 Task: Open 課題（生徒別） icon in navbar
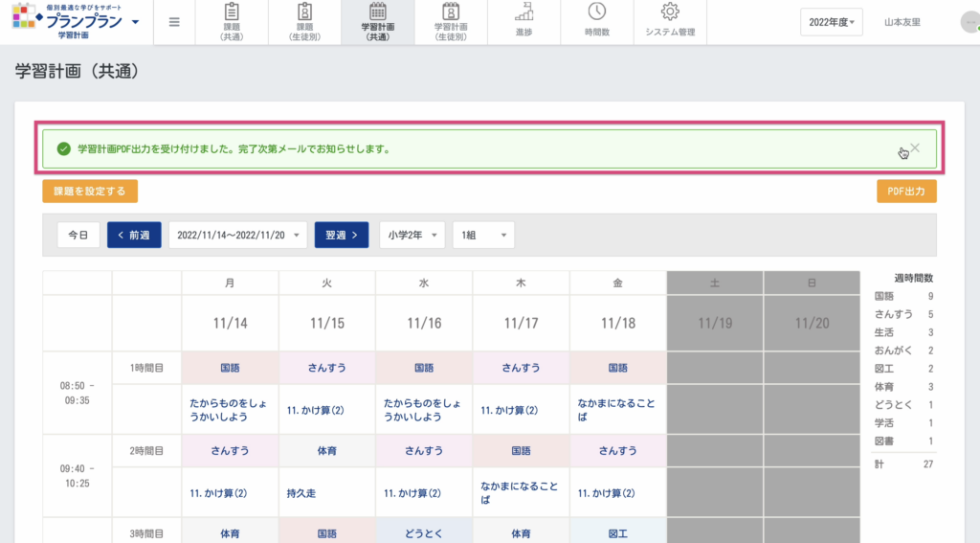(304, 12)
